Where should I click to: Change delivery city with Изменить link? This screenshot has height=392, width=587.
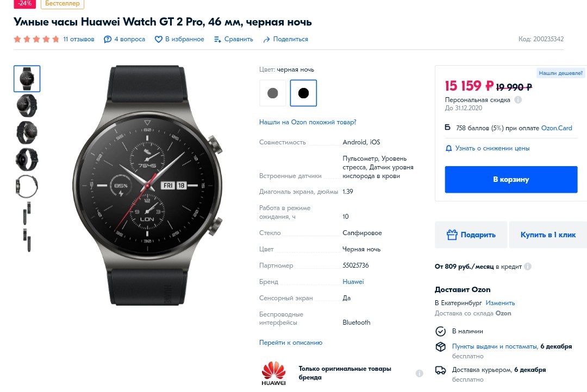pos(500,303)
